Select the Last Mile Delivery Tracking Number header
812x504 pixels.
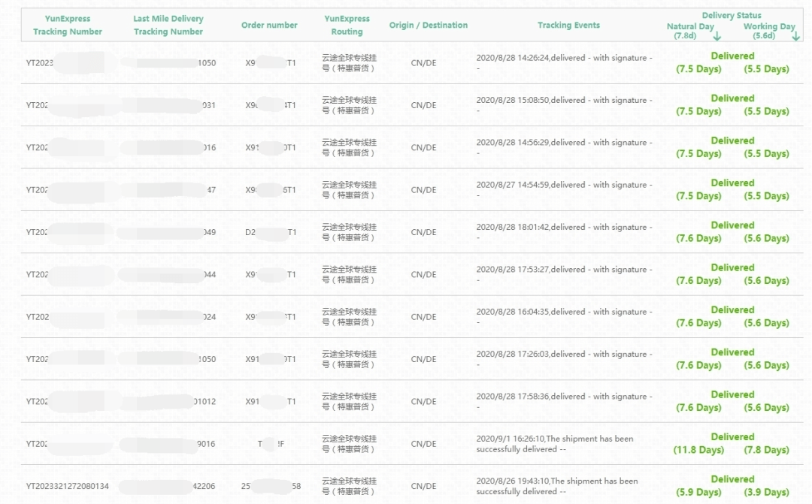[168, 26]
